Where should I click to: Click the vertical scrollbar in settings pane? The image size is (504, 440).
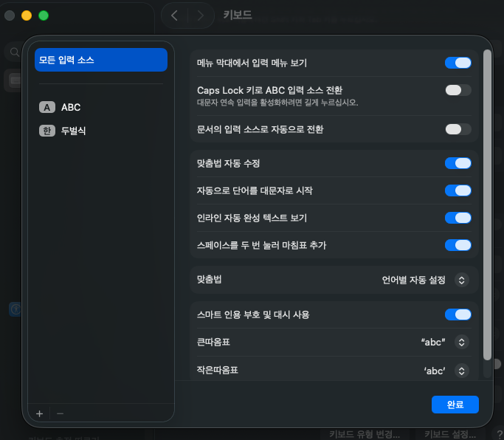pyautogui.click(x=486, y=205)
